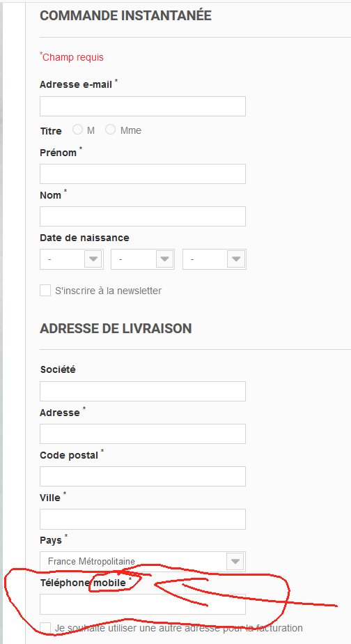Click the Adresse e-mail input field

(x=143, y=107)
